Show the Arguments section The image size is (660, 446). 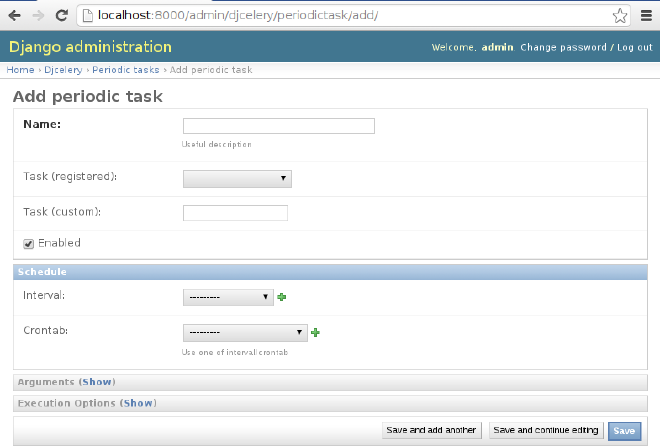pos(97,382)
